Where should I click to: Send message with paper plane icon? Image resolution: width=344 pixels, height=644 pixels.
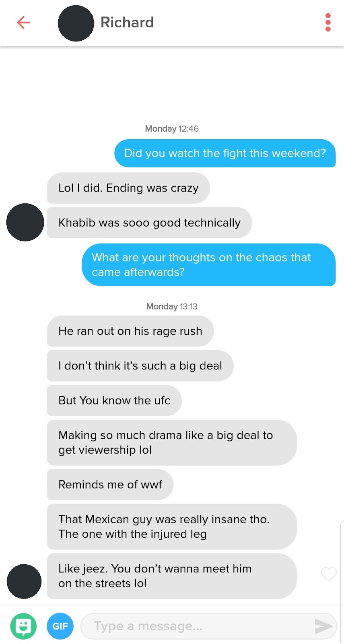[x=323, y=626]
